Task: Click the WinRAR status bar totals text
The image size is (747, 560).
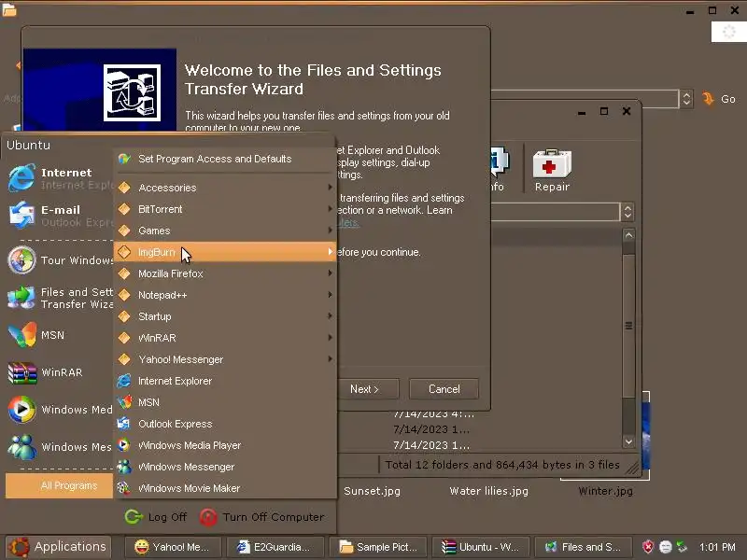Action: click(502, 465)
